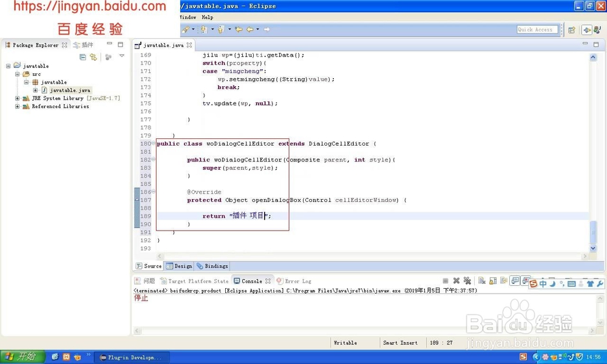The image size is (607, 364).
Task: Click the console Terminate stop icon
Action: [x=446, y=281]
